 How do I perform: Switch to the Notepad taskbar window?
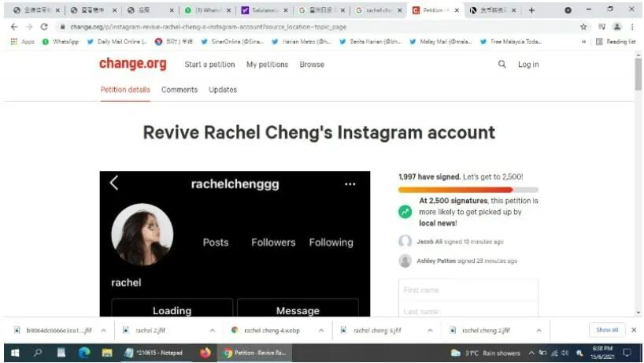click(155, 353)
